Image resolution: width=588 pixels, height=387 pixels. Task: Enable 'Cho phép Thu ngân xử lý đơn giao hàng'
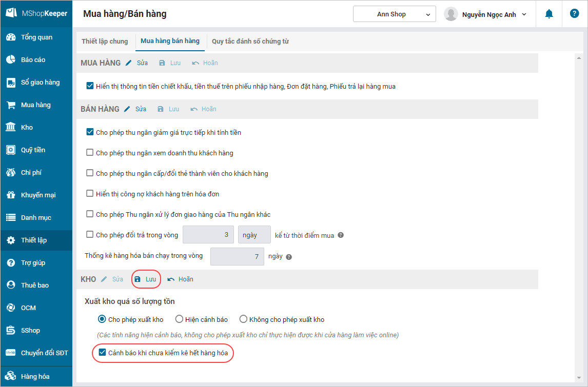click(90, 214)
